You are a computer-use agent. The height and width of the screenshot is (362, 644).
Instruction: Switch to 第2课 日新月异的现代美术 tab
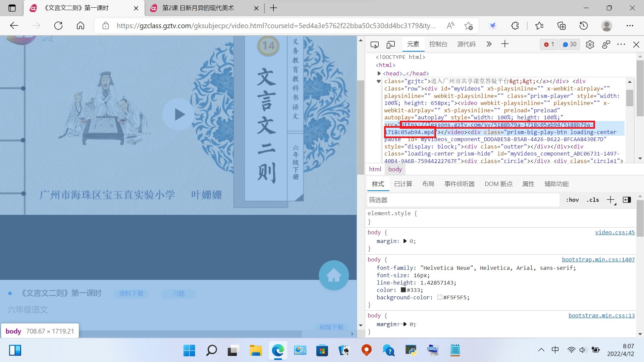pos(205,8)
